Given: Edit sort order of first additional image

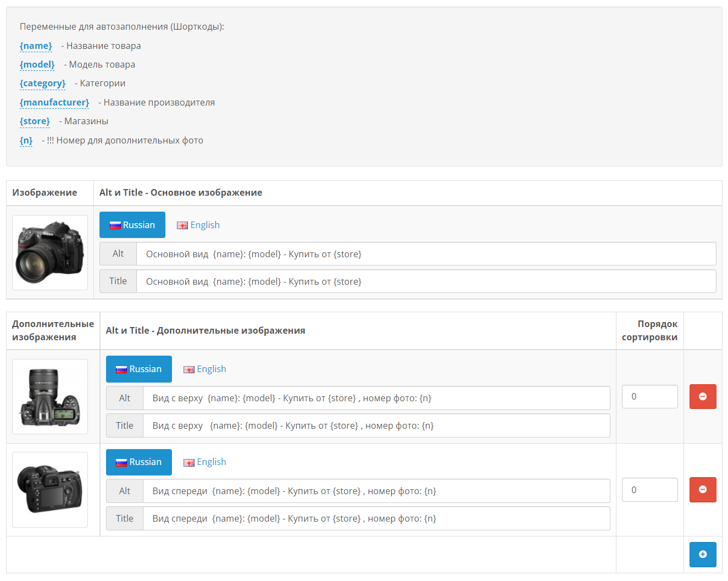Looking at the screenshot, I should 649,396.
